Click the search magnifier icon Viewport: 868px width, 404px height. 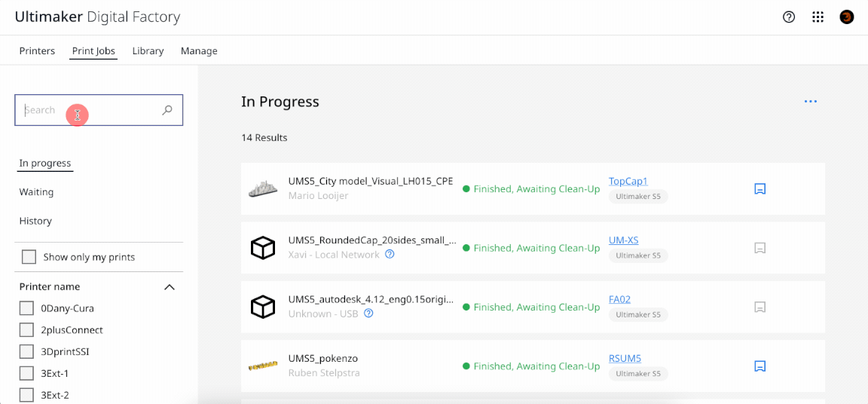point(167,110)
